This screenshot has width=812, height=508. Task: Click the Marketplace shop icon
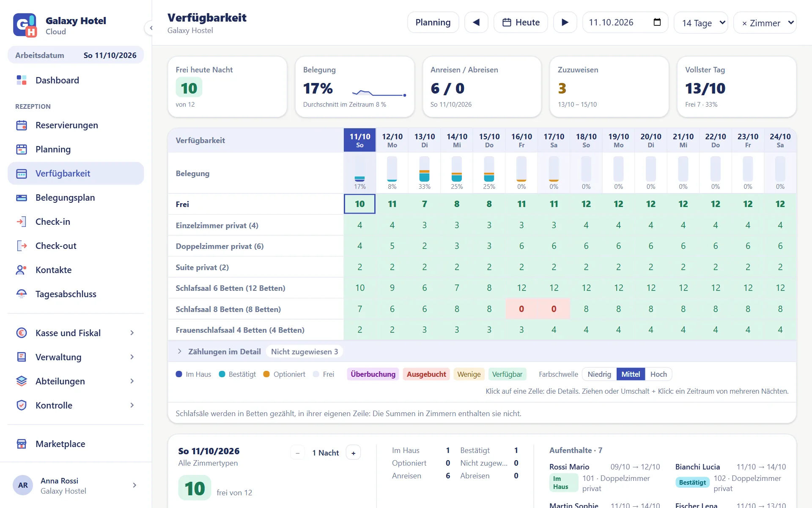(x=22, y=444)
